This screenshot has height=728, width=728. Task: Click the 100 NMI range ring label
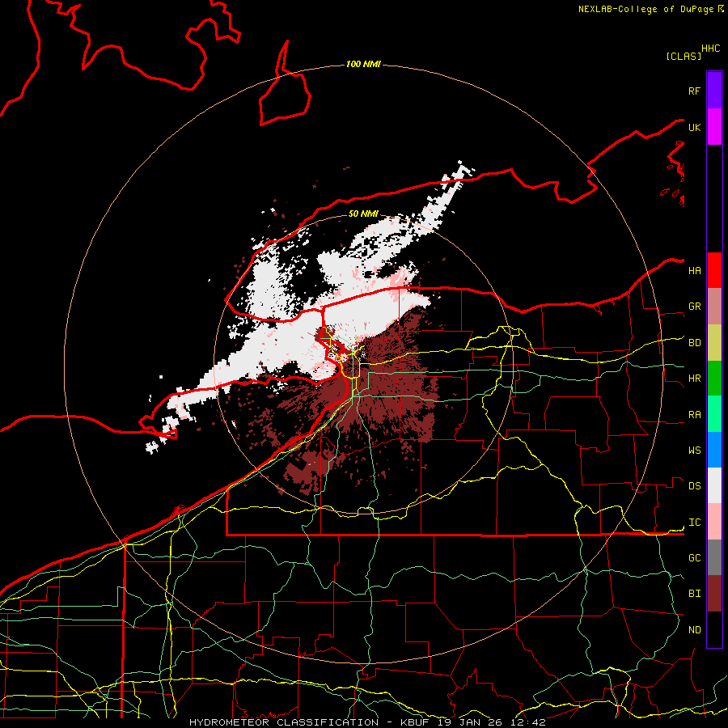[x=363, y=64]
